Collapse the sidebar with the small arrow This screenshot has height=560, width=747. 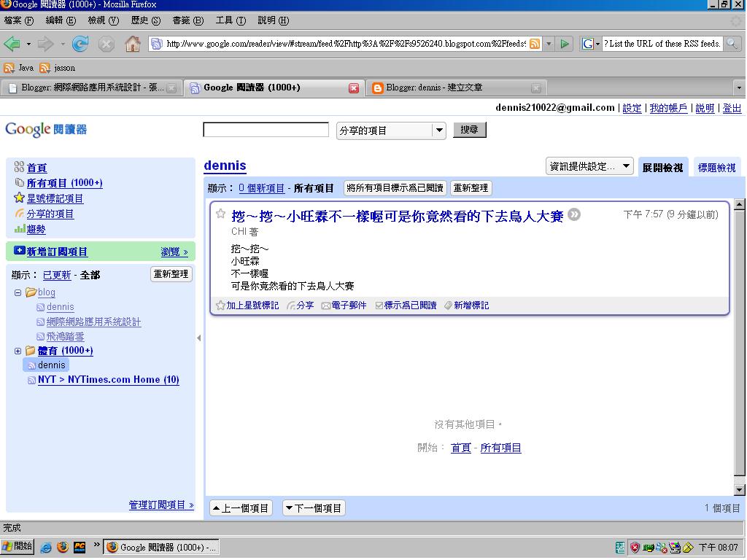pyautogui.click(x=198, y=338)
